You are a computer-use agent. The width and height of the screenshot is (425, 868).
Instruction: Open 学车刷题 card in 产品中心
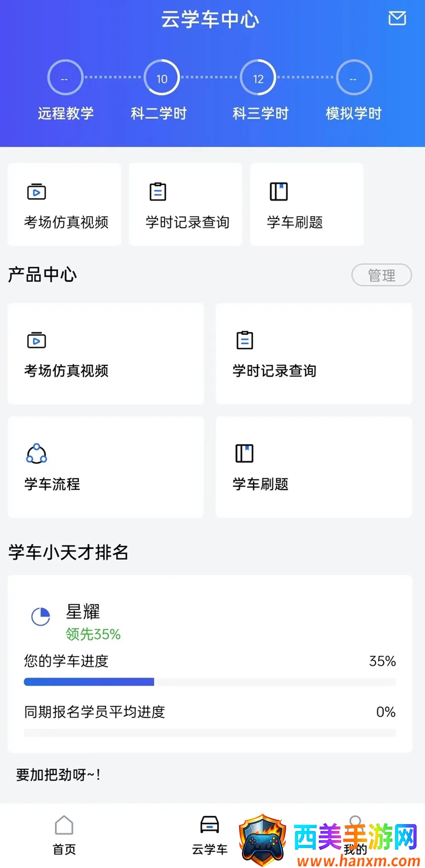[x=314, y=467]
